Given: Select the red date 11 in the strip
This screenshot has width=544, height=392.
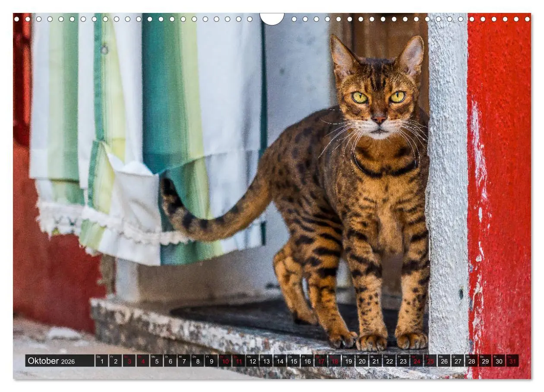Looking at the screenshot, I should coord(239,361).
